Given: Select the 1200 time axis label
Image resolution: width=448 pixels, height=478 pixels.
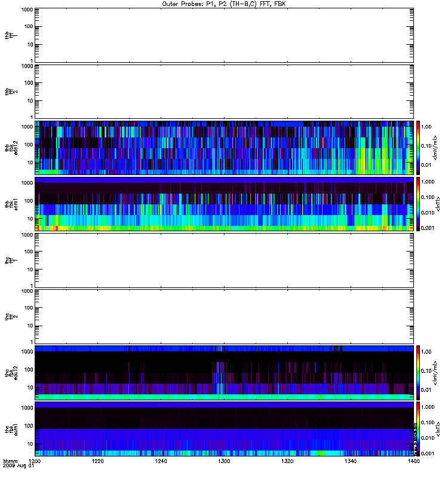Looking at the screenshot, I should [x=35, y=462].
